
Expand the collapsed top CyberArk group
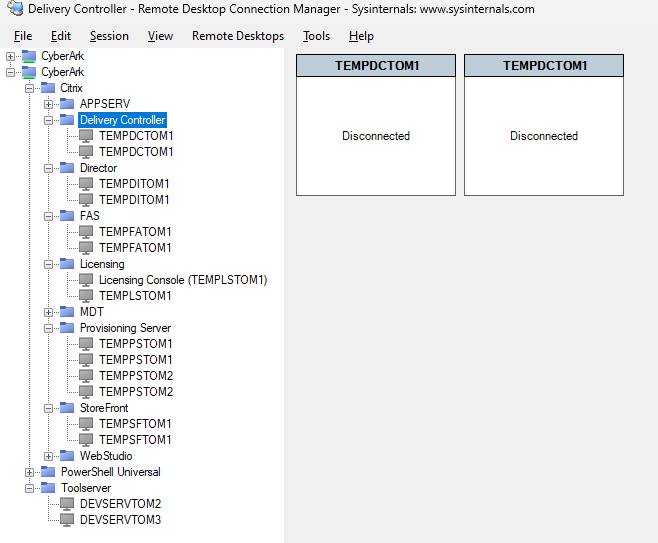10,56
